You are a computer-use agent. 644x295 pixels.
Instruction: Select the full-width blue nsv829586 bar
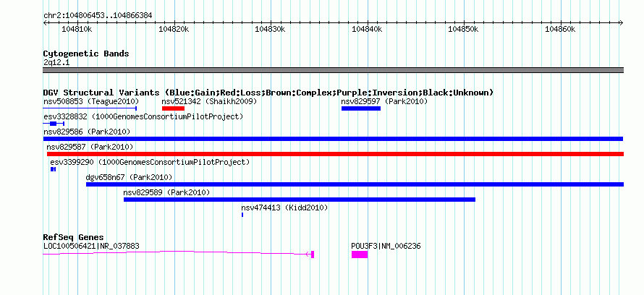333,139
